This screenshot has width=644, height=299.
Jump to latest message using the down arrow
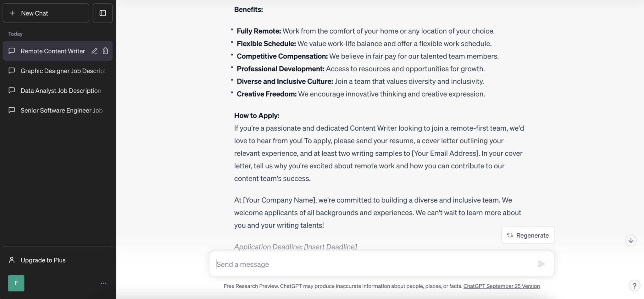tap(630, 240)
